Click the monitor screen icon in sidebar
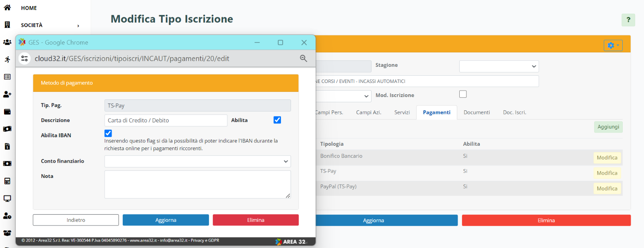 click(7, 198)
